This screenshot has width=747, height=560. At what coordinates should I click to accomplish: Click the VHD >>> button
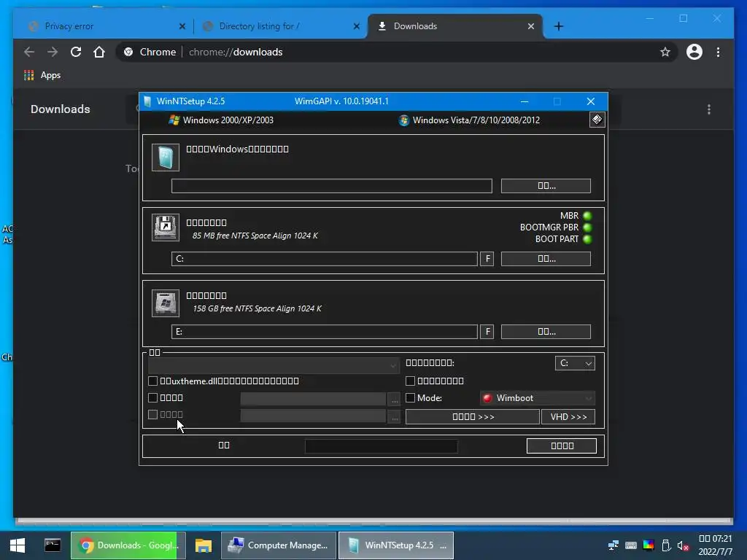(568, 416)
